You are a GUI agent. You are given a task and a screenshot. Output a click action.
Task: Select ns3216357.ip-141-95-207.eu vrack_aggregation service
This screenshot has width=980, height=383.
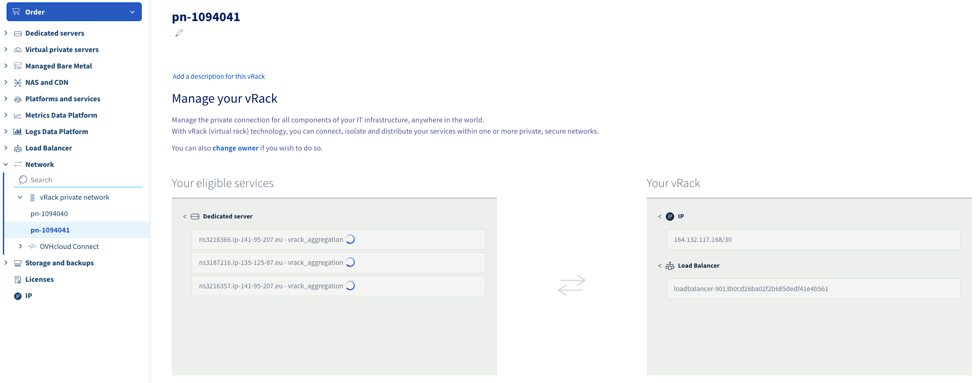pos(338,286)
